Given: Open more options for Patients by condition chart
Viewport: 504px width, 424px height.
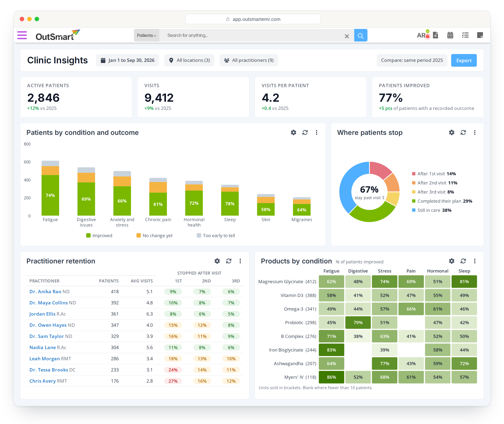Looking at the screenshot, I should (x=316, y=132).
